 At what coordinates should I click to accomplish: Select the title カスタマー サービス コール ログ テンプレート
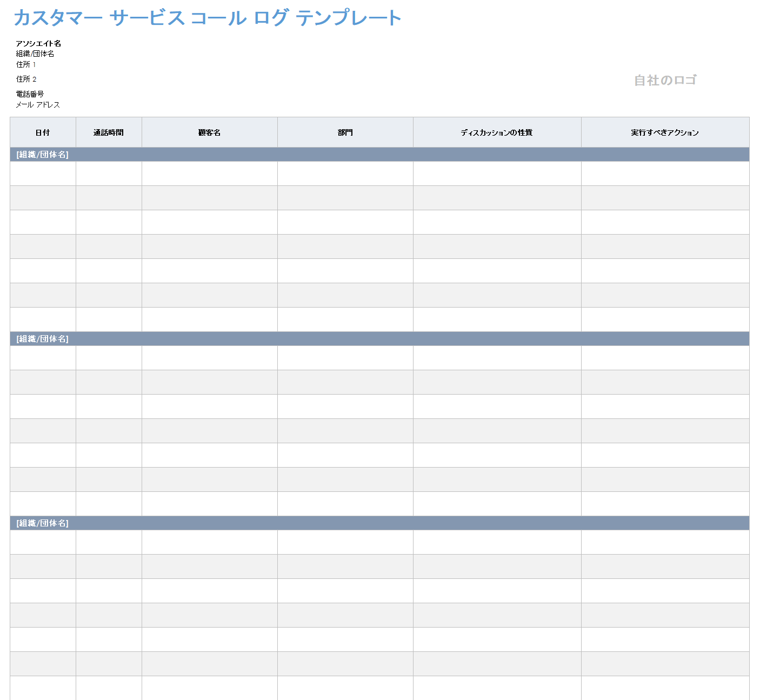(x=207, y=18)
